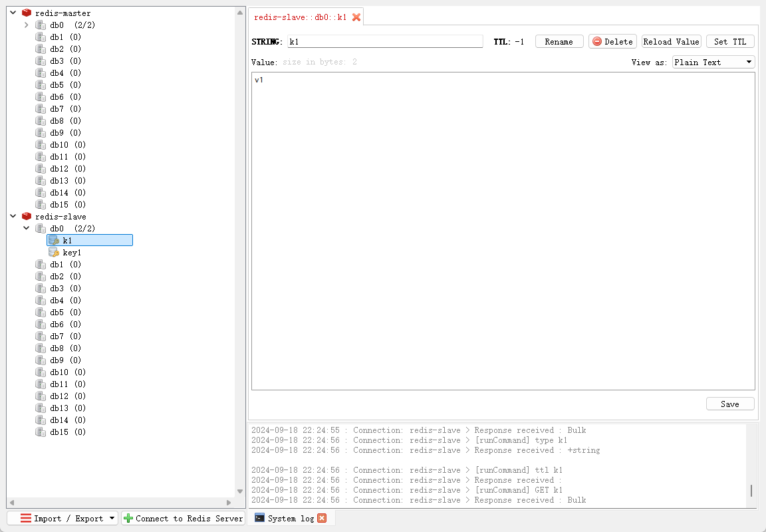This screenshot has width=766, height=532.
Task: Click database icon of redis-slave db15
Action: [x=41, y=432]
